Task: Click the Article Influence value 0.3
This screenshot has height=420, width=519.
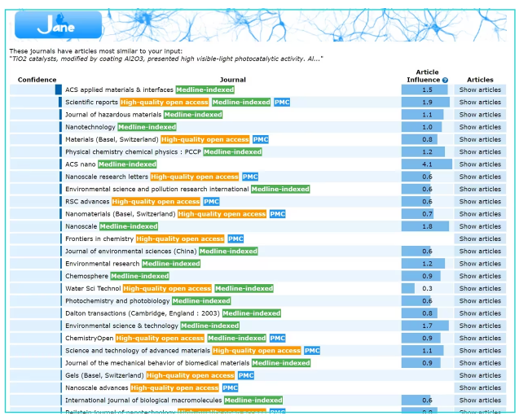Action: (427, 288)
